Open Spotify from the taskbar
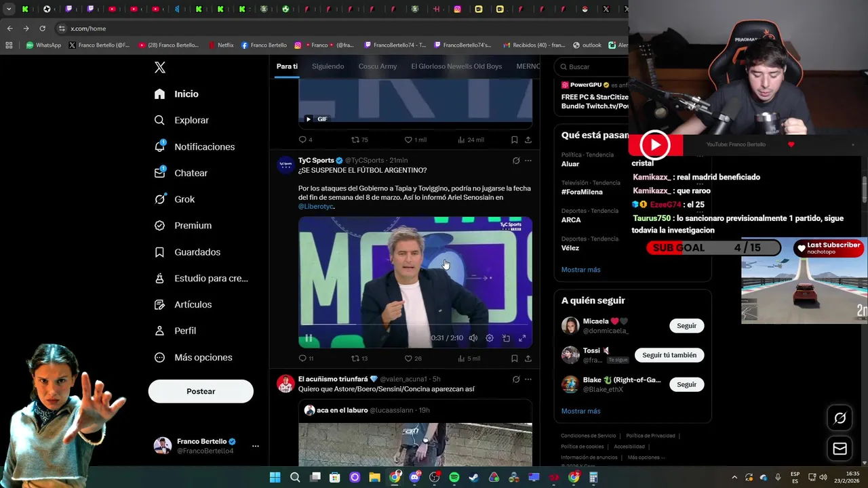This screenshot has height=488, width=868. (454, 478)
